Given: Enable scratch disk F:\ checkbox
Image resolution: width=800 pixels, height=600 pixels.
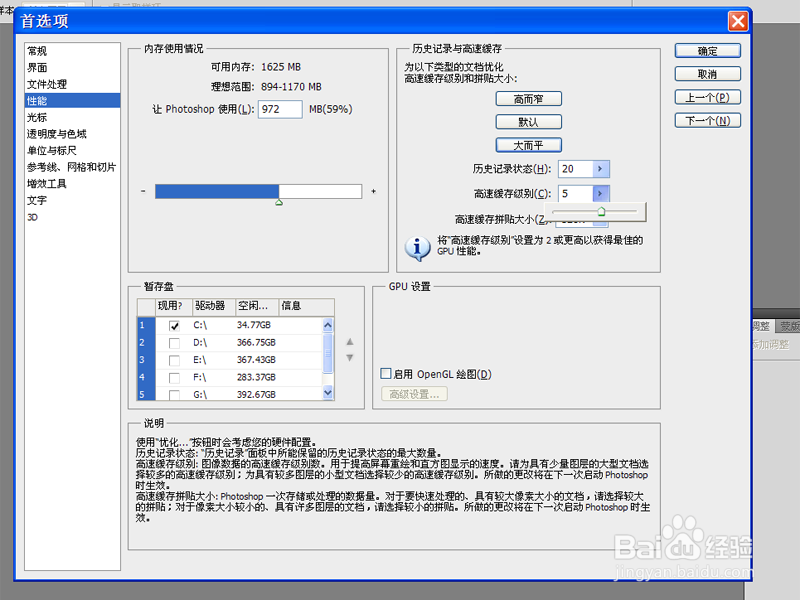Looking at the screenshot, I should coord(174,378).
